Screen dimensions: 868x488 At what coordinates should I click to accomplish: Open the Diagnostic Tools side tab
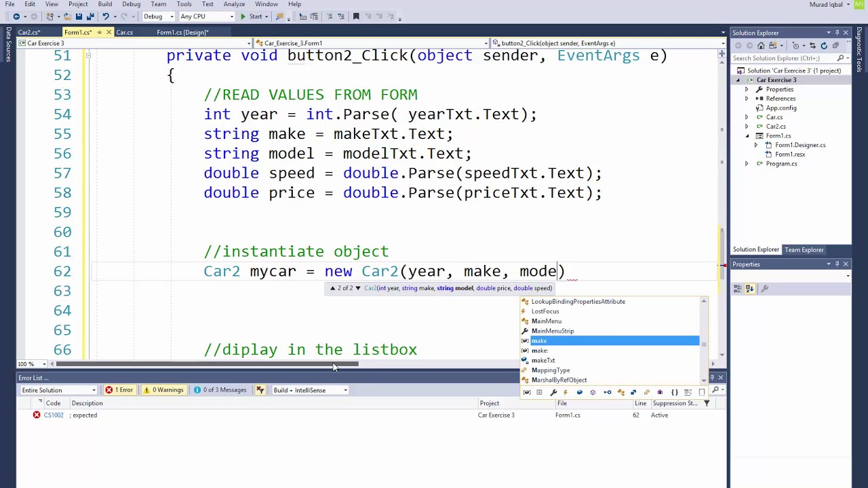click(859, 49)
